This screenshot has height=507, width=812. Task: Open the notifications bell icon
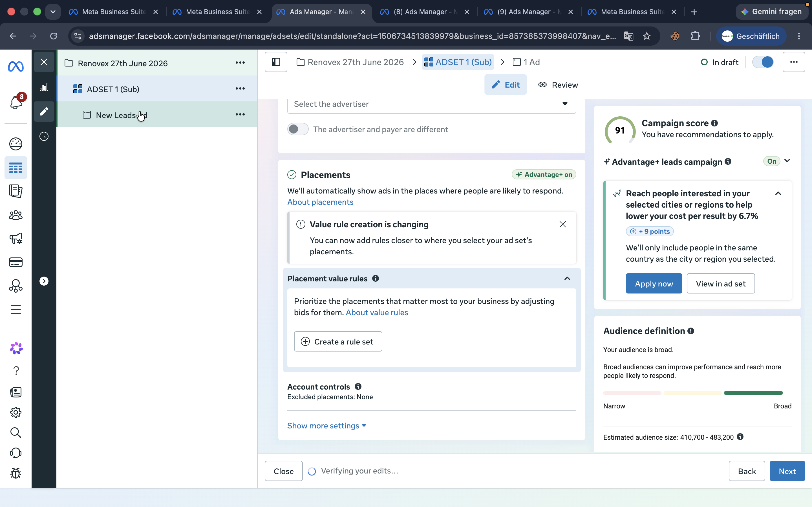[16, 102]
